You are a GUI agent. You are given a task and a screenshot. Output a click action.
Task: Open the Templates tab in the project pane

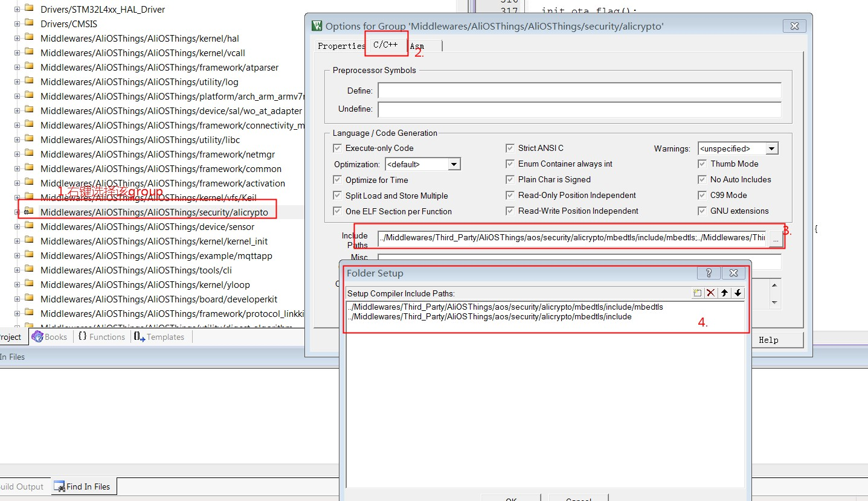point(159,337)
